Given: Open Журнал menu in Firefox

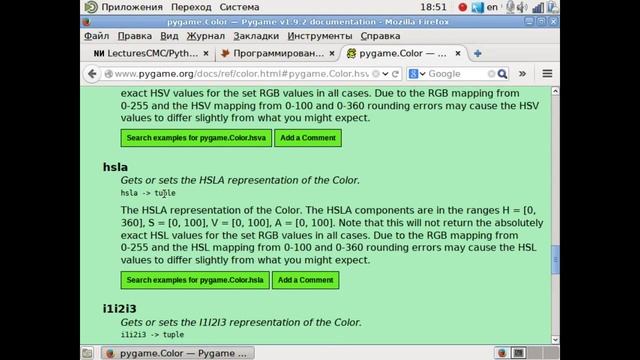Looking at the screenshot, I should 206,36.
